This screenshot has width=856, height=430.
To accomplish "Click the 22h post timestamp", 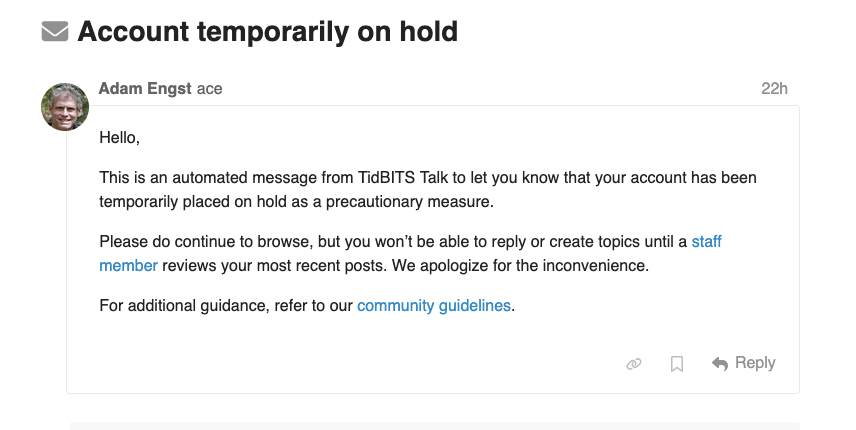I will tap(774, 89).
